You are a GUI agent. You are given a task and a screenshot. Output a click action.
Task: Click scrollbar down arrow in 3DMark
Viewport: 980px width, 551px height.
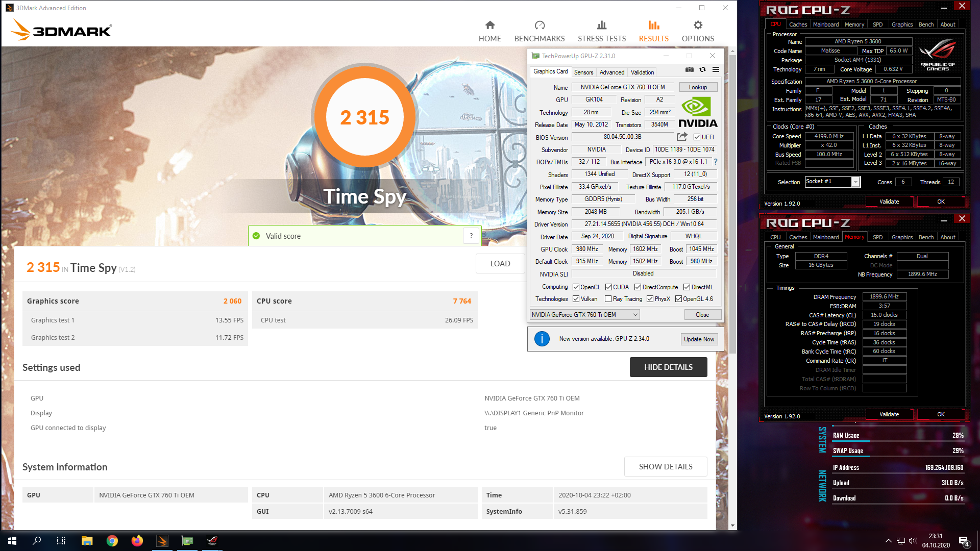pyautogui.click(x=732, y=525)
